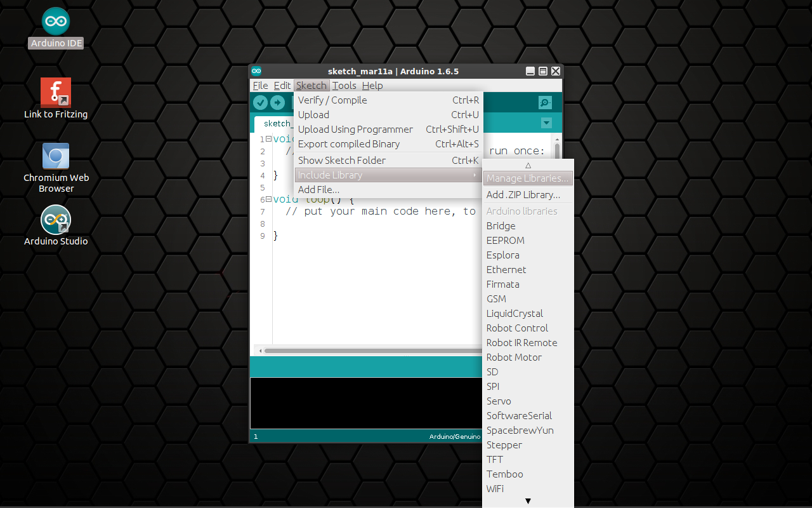
Task: Open Manage Libraries... entry
Action: tap(528, 178)
